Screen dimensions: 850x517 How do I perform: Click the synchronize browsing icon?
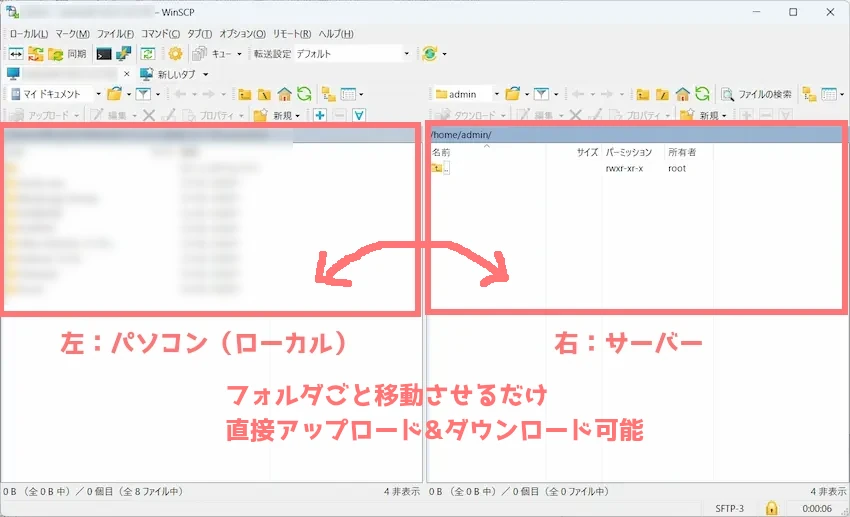pyautogui.click(x=36, y=54)
